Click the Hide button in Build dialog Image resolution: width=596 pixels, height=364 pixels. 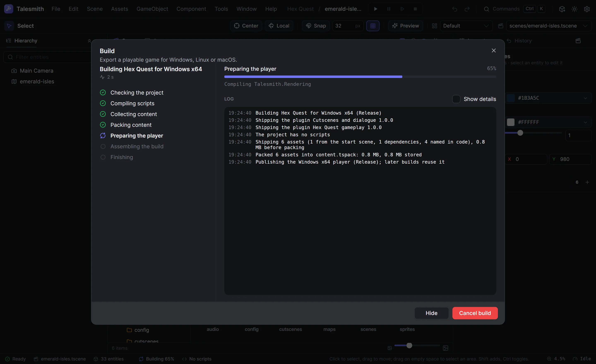(431, 313)
